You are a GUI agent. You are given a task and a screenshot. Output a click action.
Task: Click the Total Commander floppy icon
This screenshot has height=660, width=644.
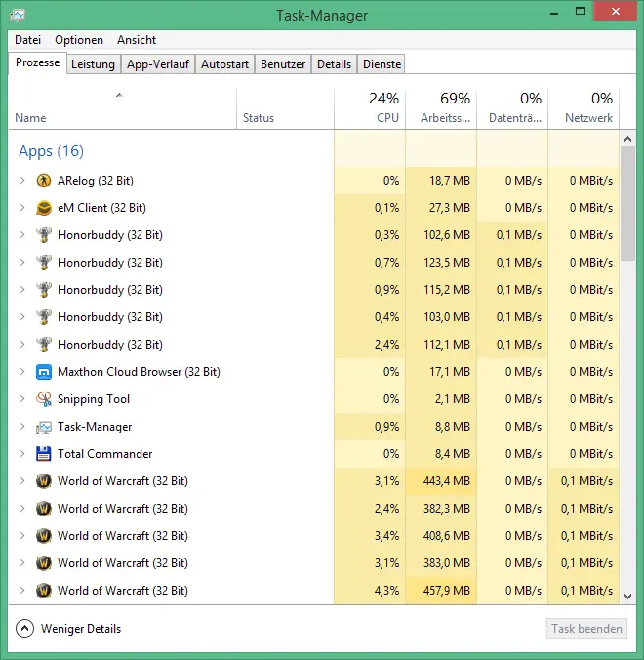tap(44, 454)
